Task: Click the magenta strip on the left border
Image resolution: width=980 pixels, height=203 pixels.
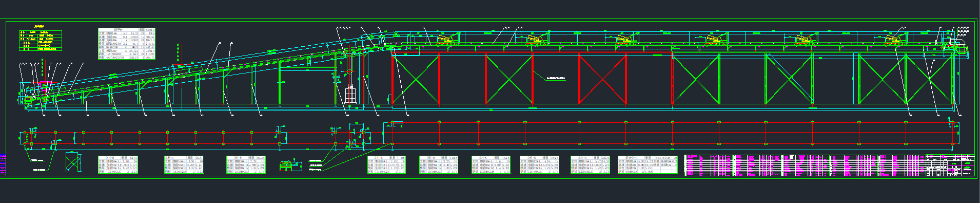Action: (3, 165)
